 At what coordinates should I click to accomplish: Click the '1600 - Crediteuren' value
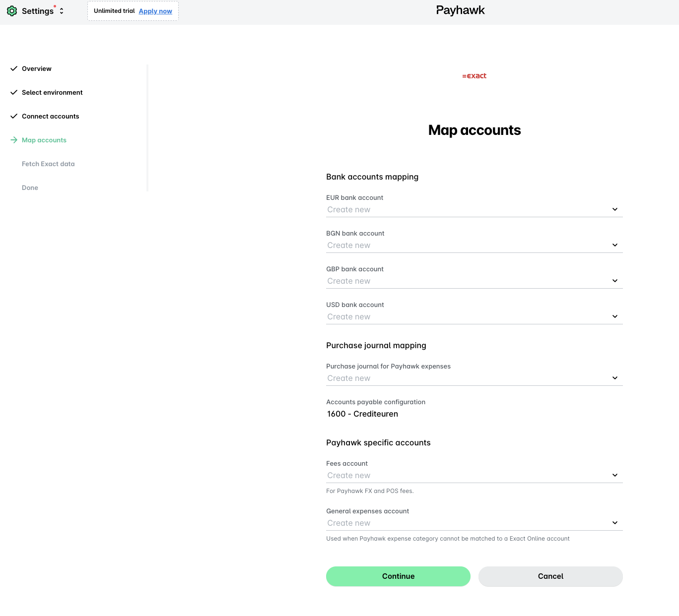[362, 414]
